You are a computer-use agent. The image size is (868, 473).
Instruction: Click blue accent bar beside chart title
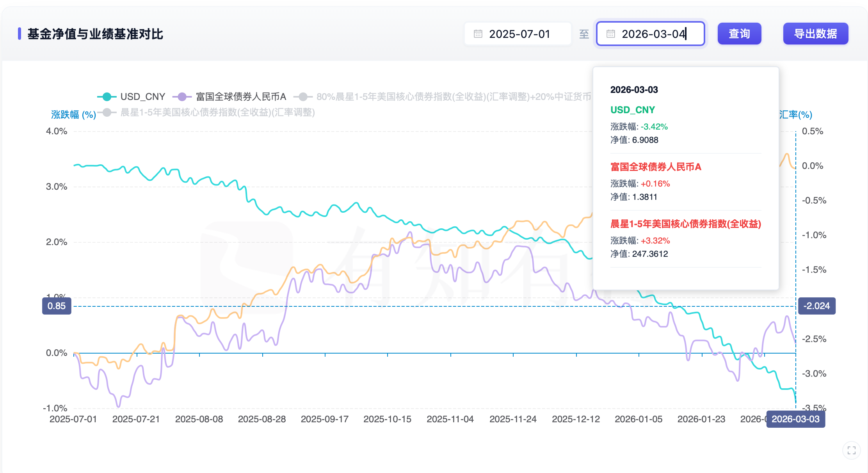[20, 34]
